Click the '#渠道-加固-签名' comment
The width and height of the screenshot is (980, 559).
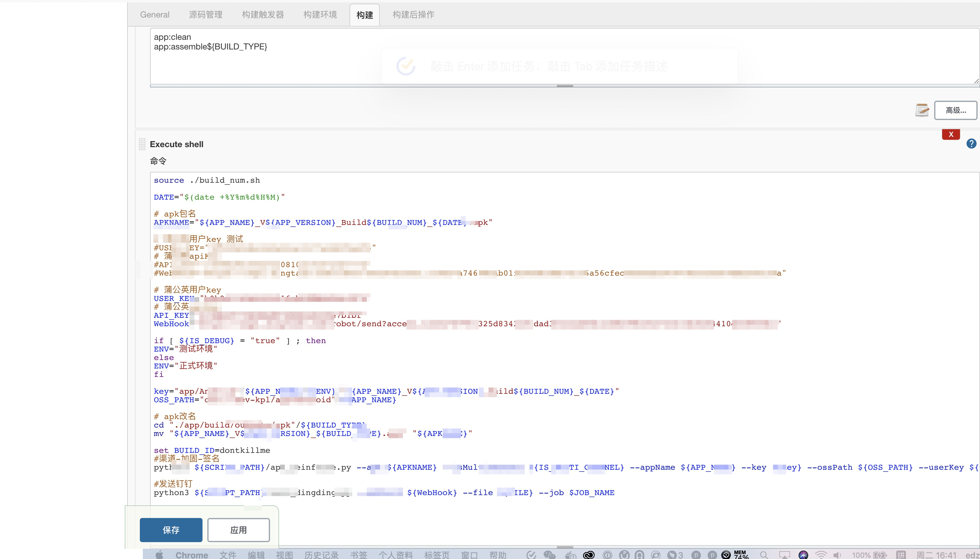pos(187,458)
